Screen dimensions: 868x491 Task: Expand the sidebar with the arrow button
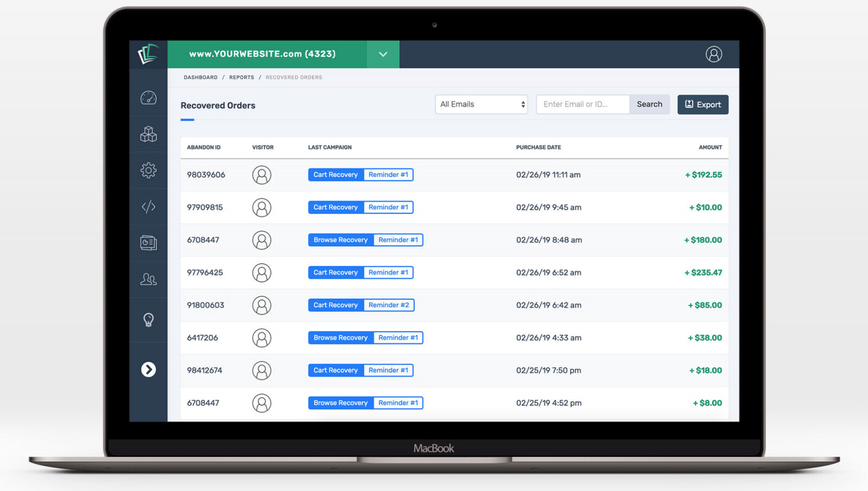[x=148, y=369]
